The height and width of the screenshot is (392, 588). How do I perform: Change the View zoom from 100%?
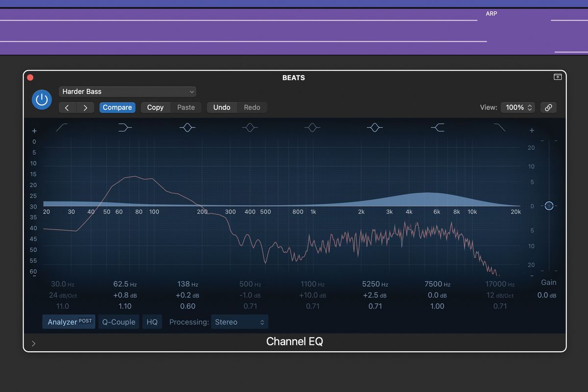coord(518,107)
